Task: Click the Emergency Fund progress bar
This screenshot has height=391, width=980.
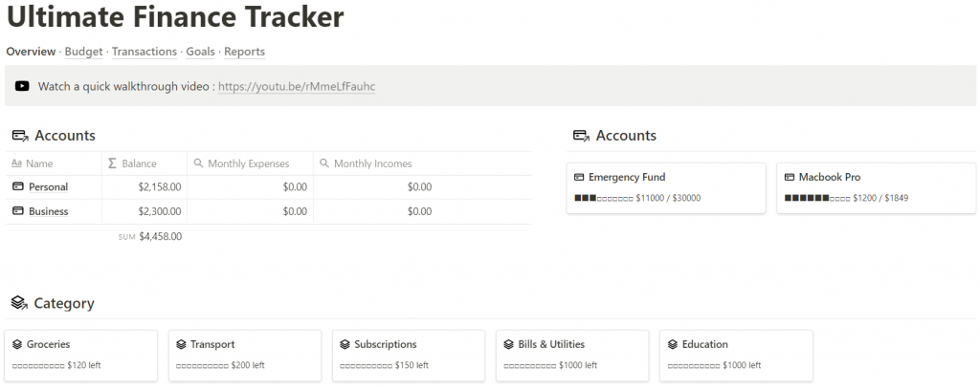Action: pos(603,197)
